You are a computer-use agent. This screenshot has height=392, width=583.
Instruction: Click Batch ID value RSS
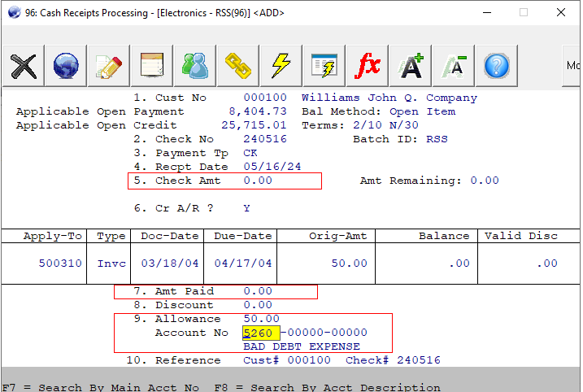437,139
